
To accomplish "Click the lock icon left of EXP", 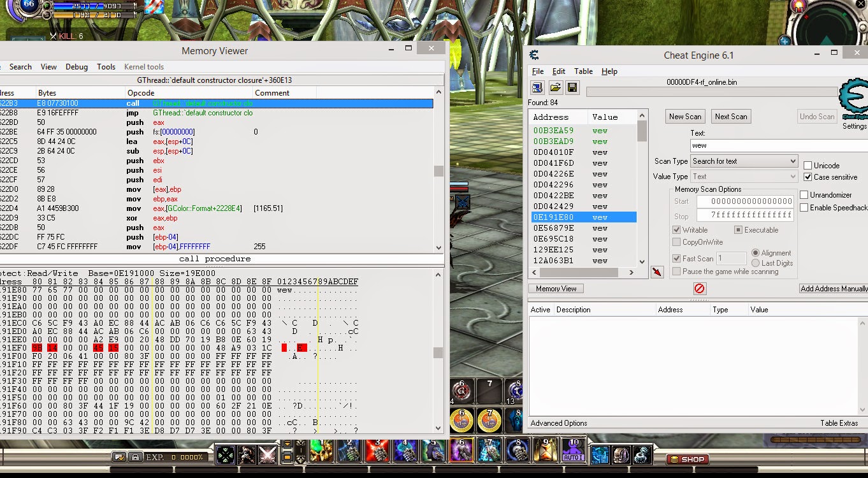I will click(135, 457).
